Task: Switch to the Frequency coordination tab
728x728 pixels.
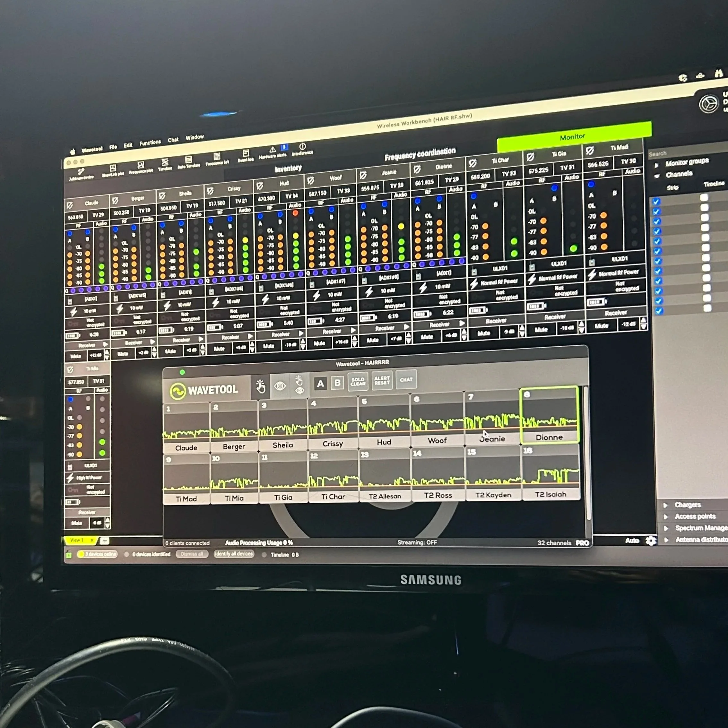Action: [x=420, y=154]
